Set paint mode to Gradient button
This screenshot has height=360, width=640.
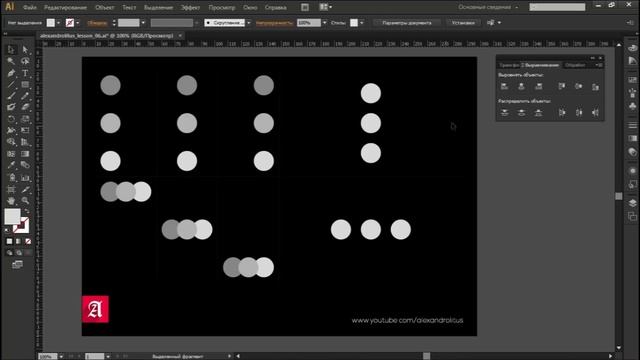(x=18, y=241)
